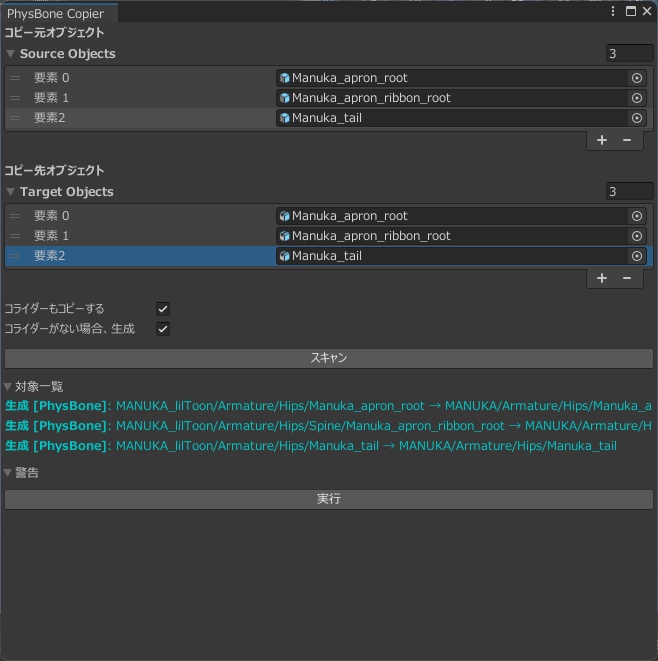Add element to Target Objects list
The width and height of the screenshot is (658, 661).
point(602,278)
